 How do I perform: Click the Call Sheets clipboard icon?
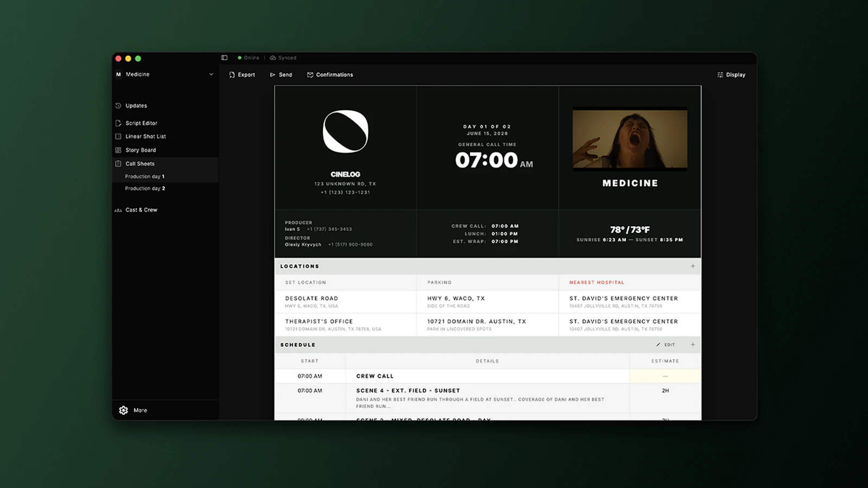[x=118, y=164]
